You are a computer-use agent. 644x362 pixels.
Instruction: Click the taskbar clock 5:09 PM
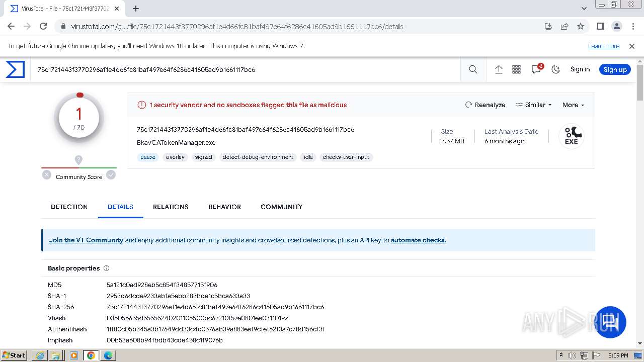(x=618, y=355)
